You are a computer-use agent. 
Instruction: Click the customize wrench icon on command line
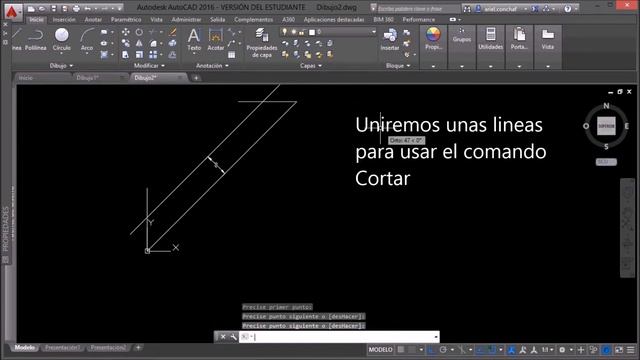[x=233, y=337]
